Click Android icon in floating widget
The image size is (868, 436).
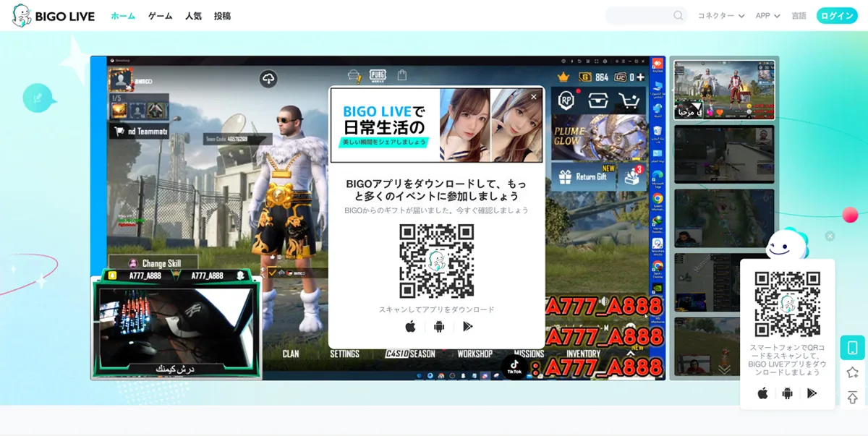(787, 393)
